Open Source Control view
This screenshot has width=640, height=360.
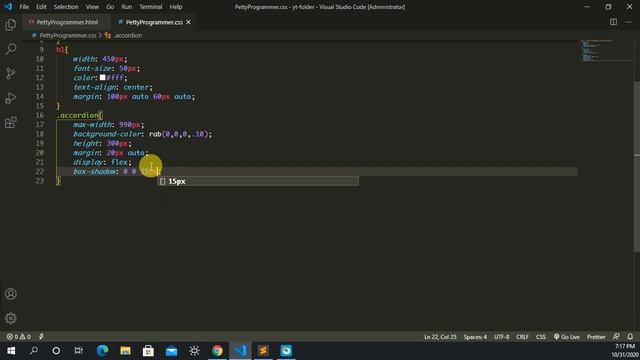coord(11,73)
